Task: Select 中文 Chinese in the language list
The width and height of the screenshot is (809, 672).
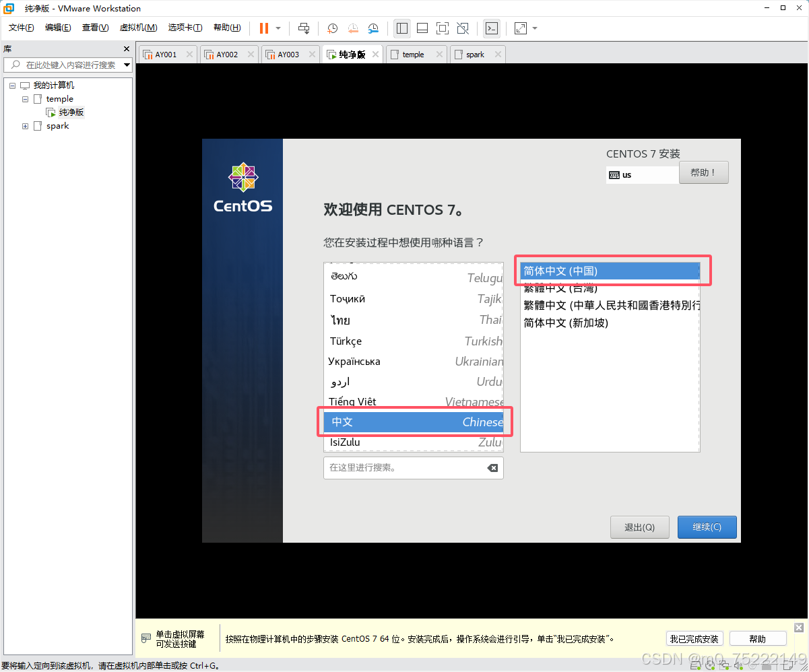Action: pyautogui.click(x=414, y=422)
